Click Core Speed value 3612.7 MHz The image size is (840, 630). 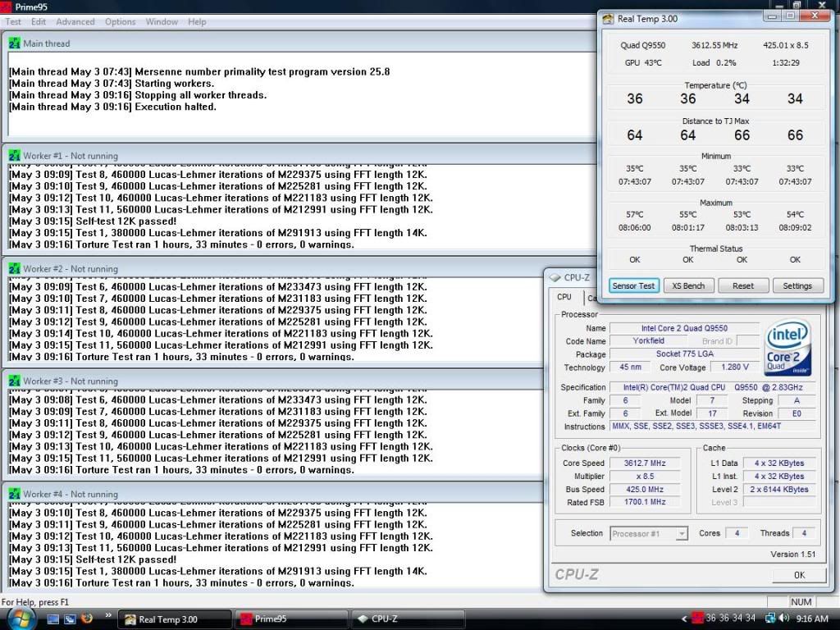click(645, 463)
